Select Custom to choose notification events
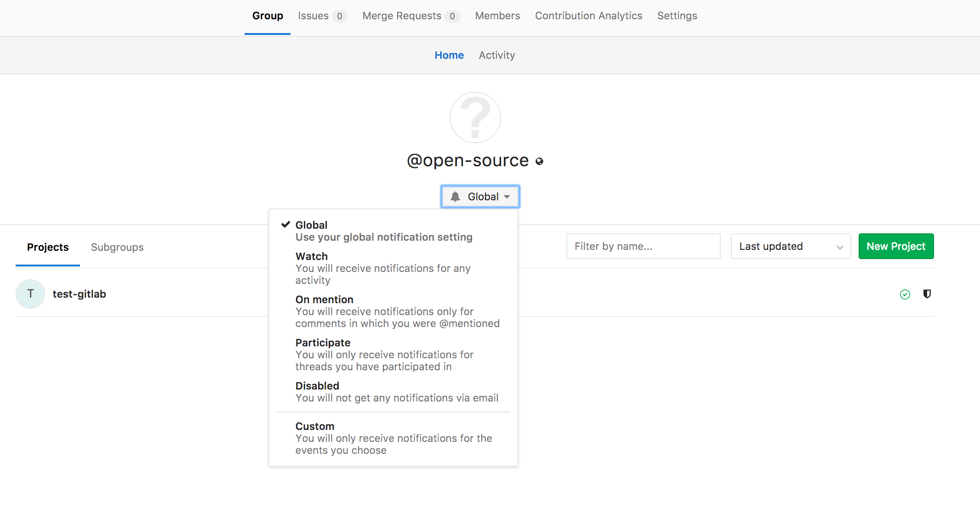Screen dimensions: 980x520 coord(315,426)
